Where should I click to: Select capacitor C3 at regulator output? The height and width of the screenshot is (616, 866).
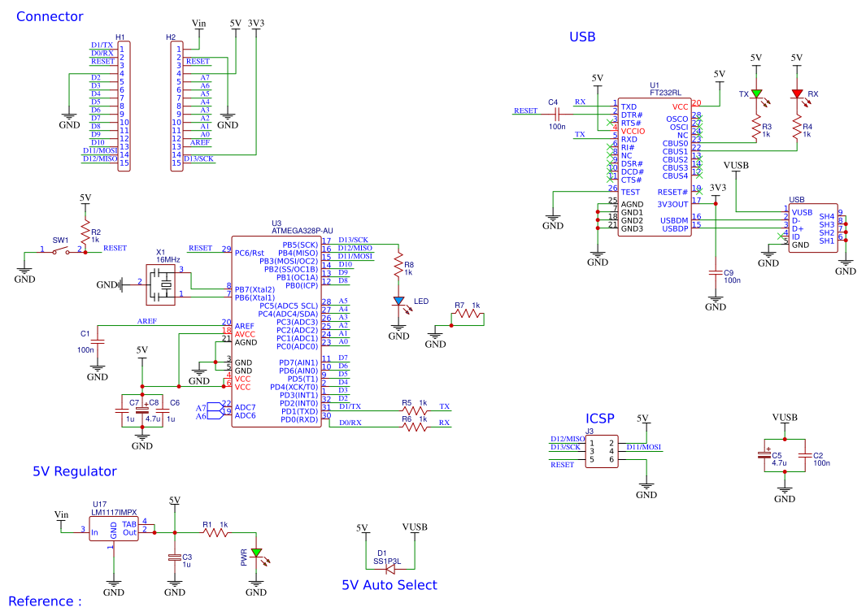[175, 557]
